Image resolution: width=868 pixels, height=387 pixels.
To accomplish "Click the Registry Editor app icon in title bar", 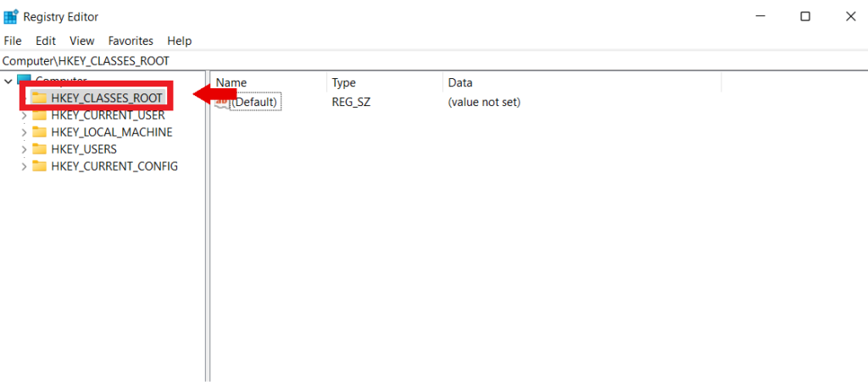I will (x=11, y=16).
